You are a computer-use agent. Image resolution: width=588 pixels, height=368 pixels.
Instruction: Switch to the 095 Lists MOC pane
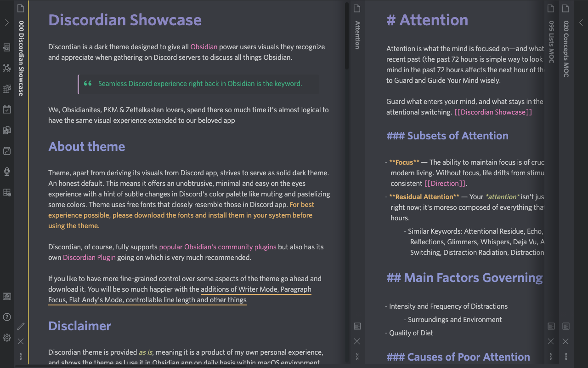point(552,42)
